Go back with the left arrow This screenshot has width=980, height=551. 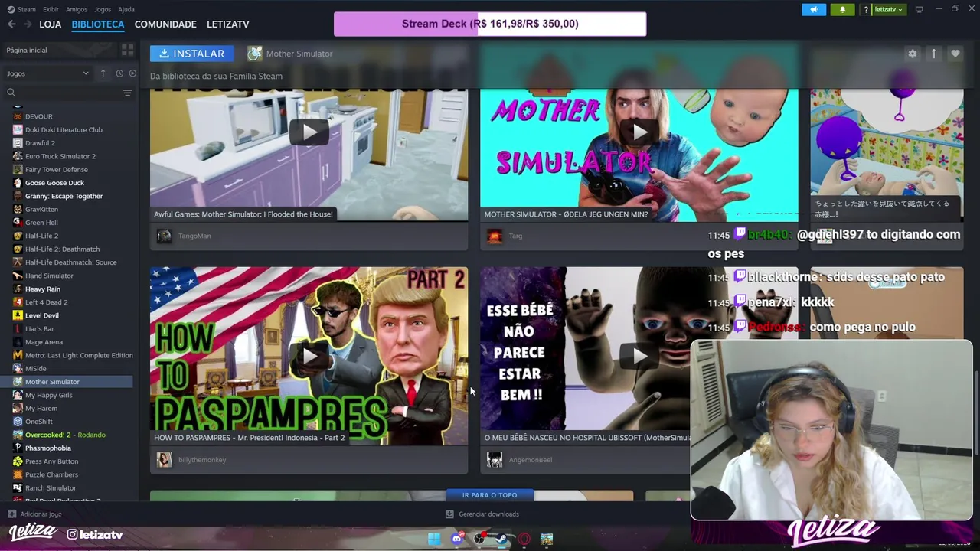click(x=11, y=24)
